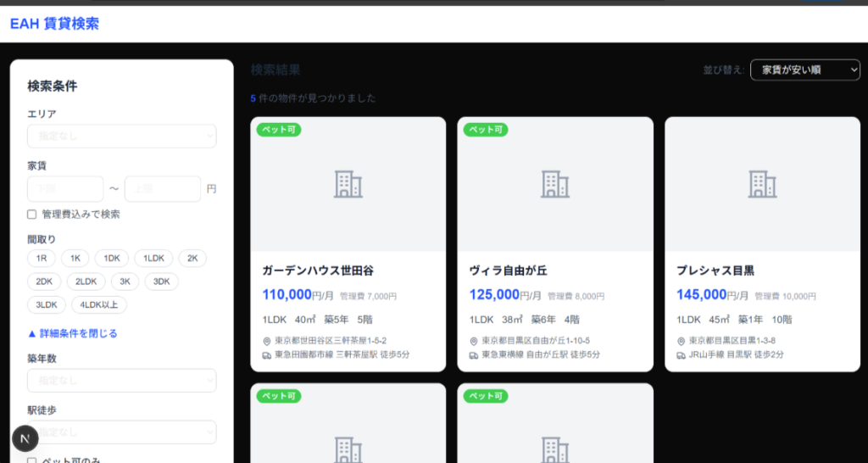Select the 4LDK以上 layout filter

pos(98,304)
